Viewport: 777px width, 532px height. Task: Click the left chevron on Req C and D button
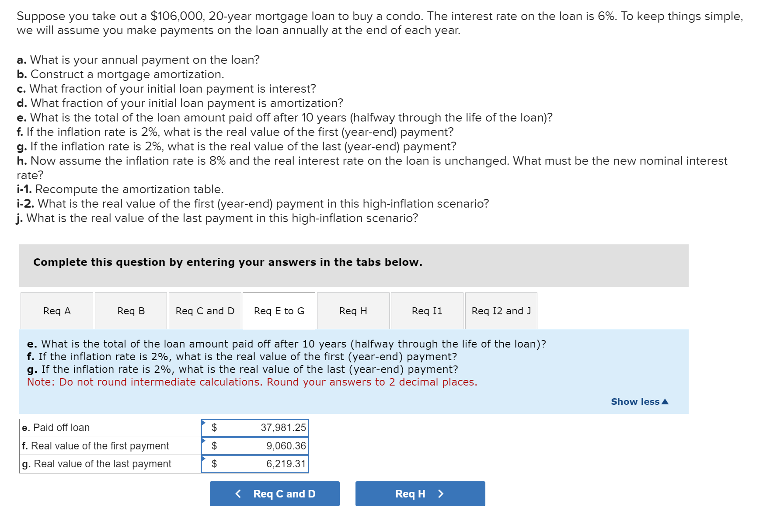pos(238,494)
